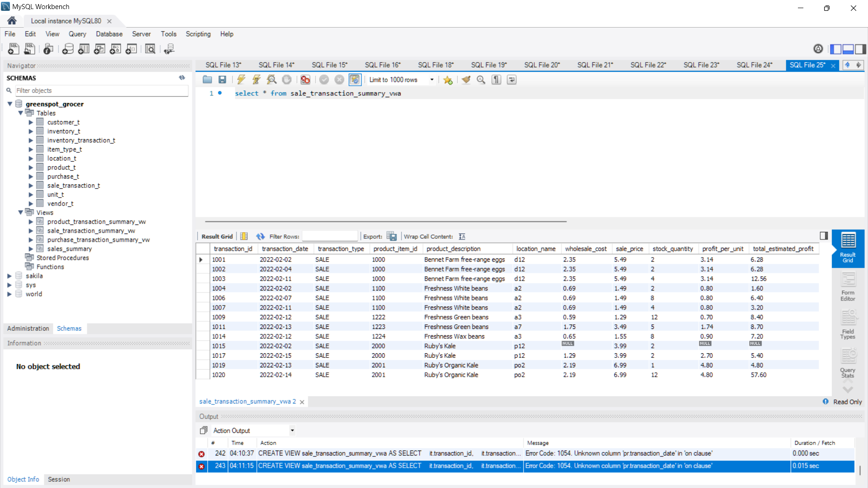Image resolution: width=868 pixels, height=488 pixels.
Task: Toggle word wrap in editor
Action: tap(512, 80)
